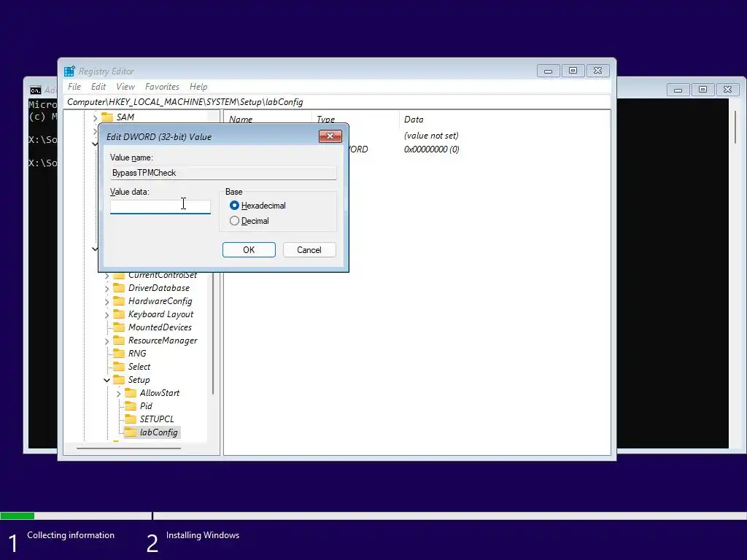747x560 pixels.
Task: Close the Edit DWORD dialog with red X
Action: tap(330, 136)
